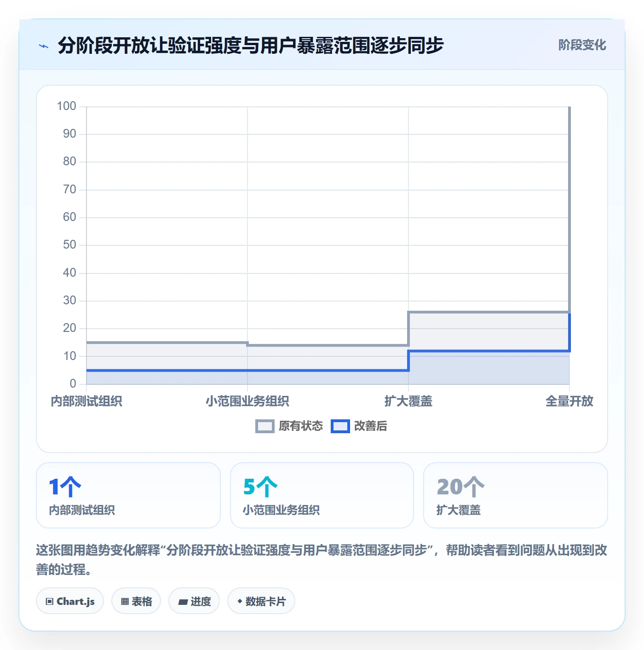The width and height of the screenshot is (644, 650).
Task: Click the 50 y-axis tick value
Action: (x=69, y=245)
